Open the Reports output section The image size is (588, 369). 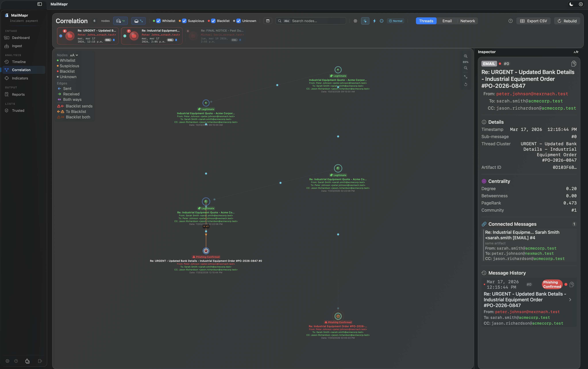18,94
